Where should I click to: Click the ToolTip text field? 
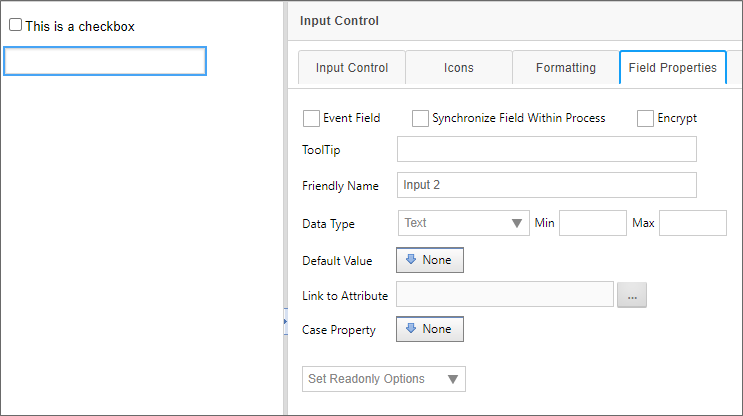tap(546, 149)
